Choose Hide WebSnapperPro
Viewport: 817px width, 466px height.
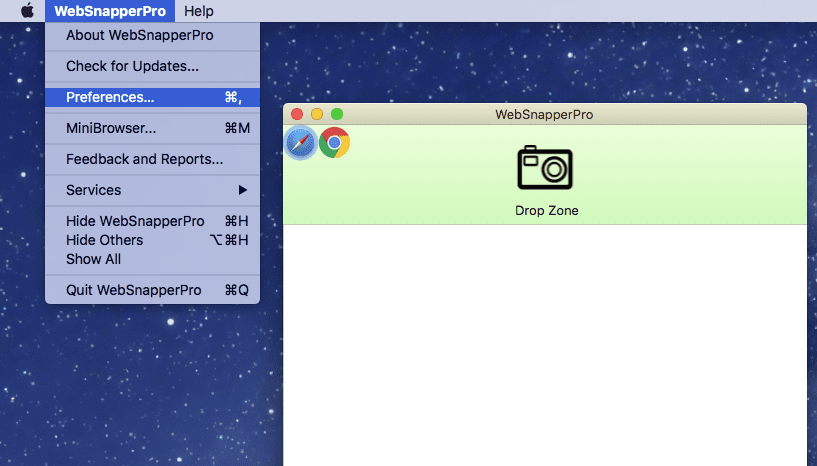(x=152, y=221)
